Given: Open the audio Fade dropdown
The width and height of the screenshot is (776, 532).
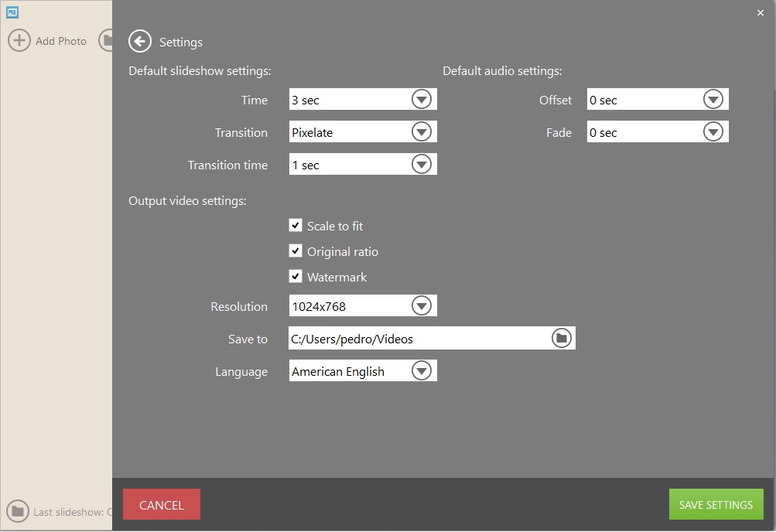Looking at the screenshot, I should 713,132.
